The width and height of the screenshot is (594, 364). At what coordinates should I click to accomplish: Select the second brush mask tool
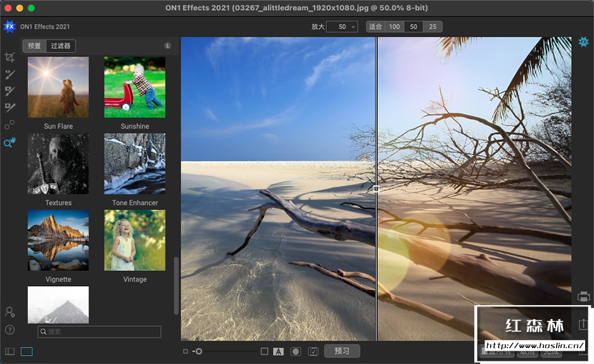(10, 91)
